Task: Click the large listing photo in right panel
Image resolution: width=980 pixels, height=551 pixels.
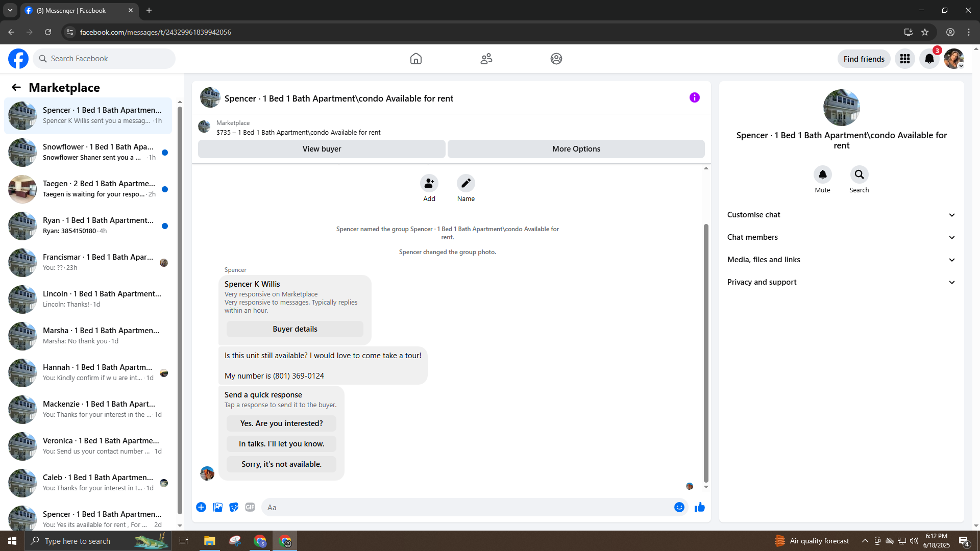Action: pyautogui.click(x=841, y=108)
